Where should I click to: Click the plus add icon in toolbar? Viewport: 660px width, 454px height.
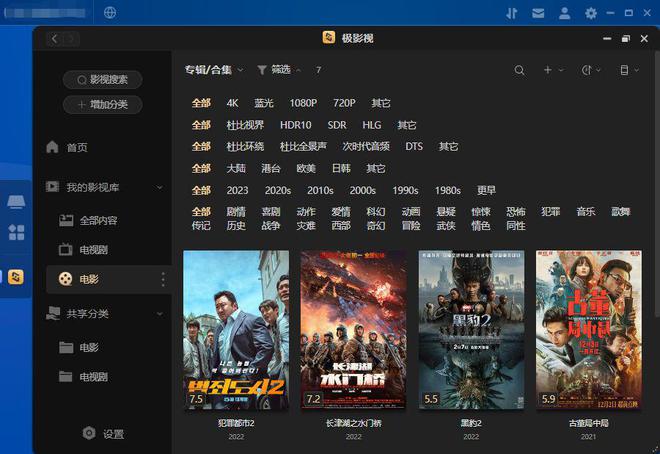coord(548,70)
